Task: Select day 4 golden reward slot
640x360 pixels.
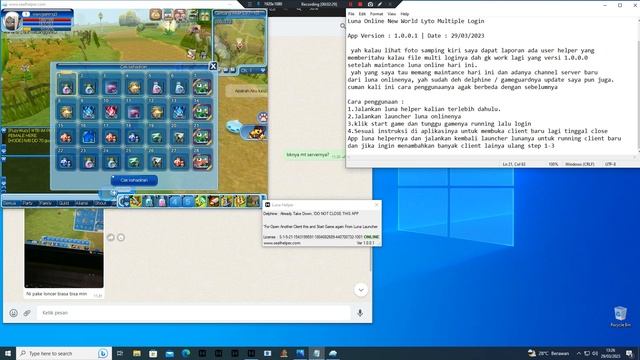Action: pyautogui.click(x=134, y=85)
